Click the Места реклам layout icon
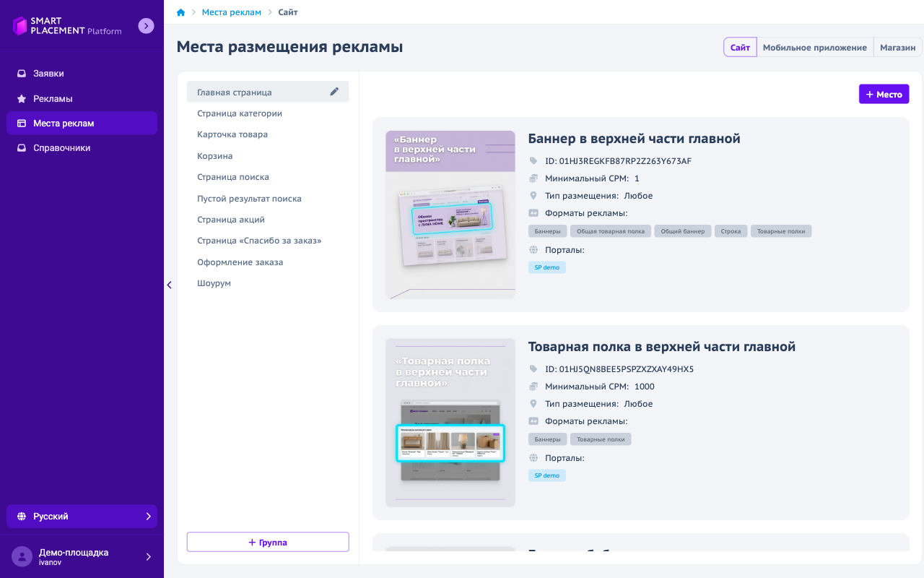The width and height of the screenshot is (924, 578). pyautogui.click(x=22, y=124)
